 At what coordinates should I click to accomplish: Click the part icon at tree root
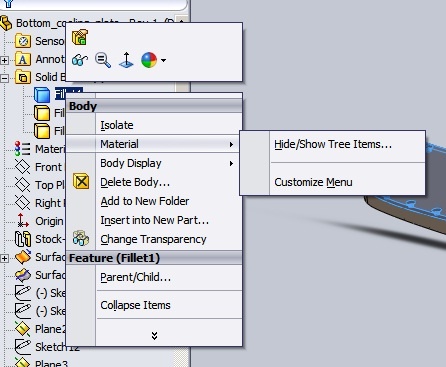(x=6, y=23)
